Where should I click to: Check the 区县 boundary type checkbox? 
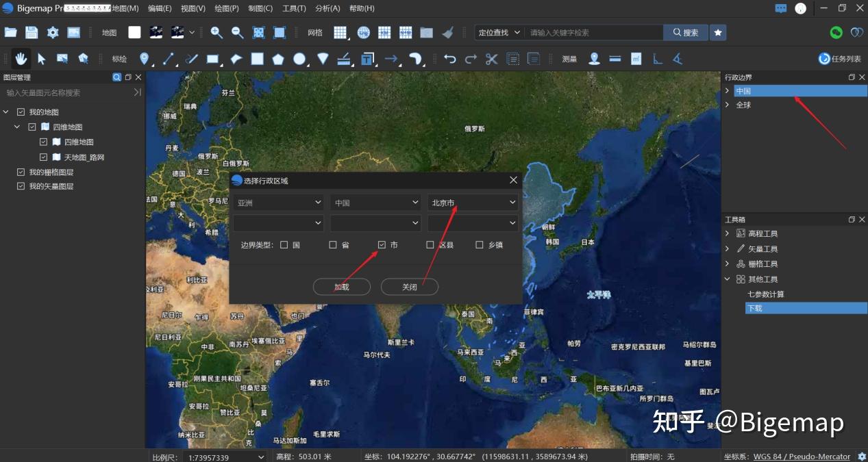click(430, 245)
